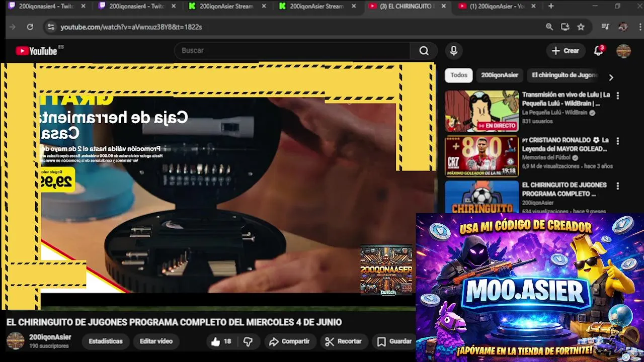Open 200iqonAsier channel name link below video
The height and width of the screenshot is (362, 644).
coord(50,337)
